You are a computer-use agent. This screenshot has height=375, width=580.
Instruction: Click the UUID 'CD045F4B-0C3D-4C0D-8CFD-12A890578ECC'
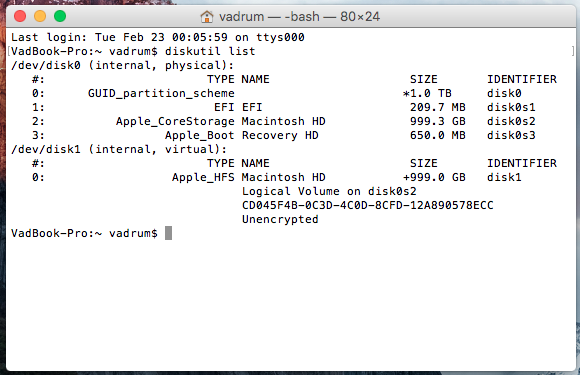pos(368,205)
